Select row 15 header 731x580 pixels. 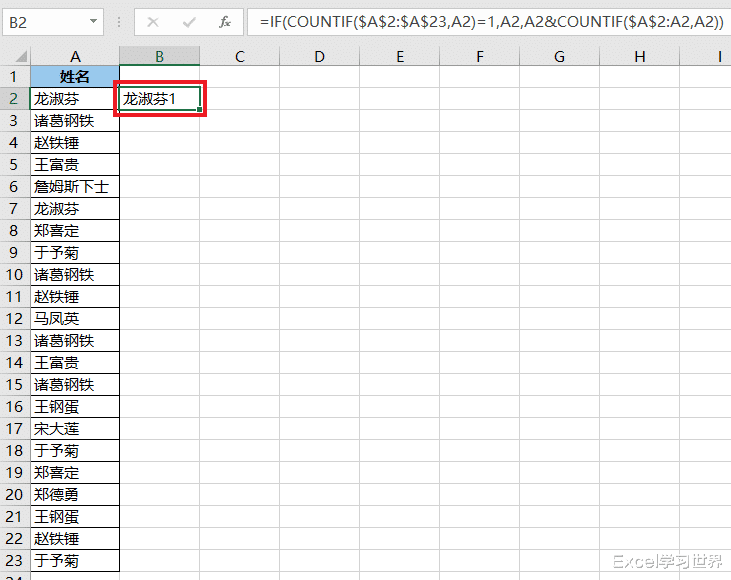(x=14, y=385)
